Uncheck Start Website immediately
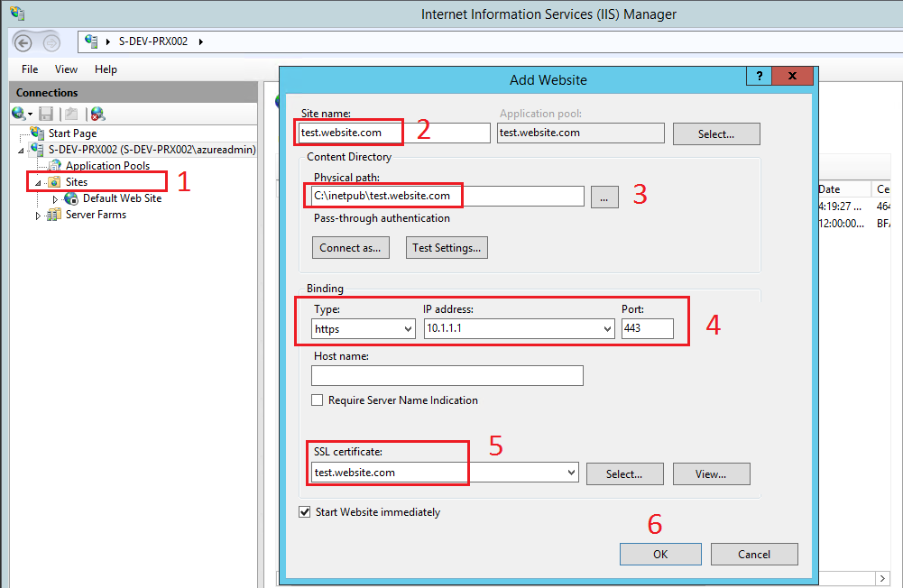This screenshot has height=588, width=903. 305,512
